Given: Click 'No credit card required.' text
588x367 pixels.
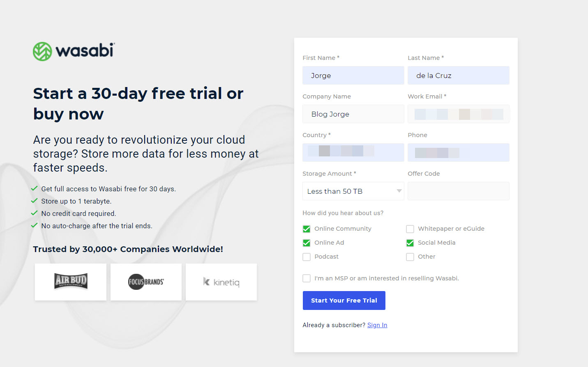Looking at the screenshot, I should 79,213.
